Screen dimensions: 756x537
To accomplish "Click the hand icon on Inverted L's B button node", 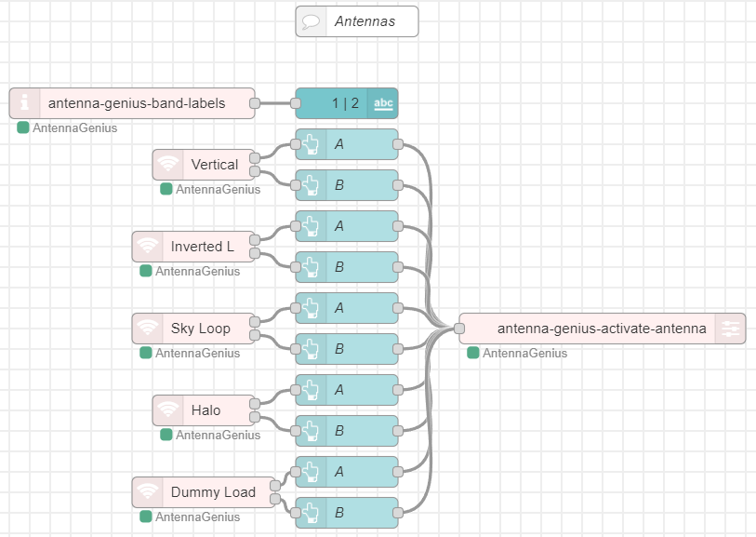I will (311, 267).
